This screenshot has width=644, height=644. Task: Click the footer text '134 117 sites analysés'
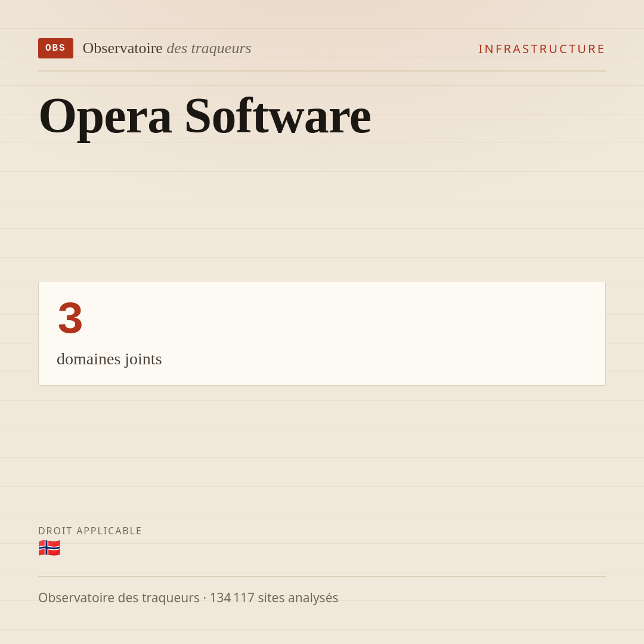pyautogui.click(x=274, y=597)
